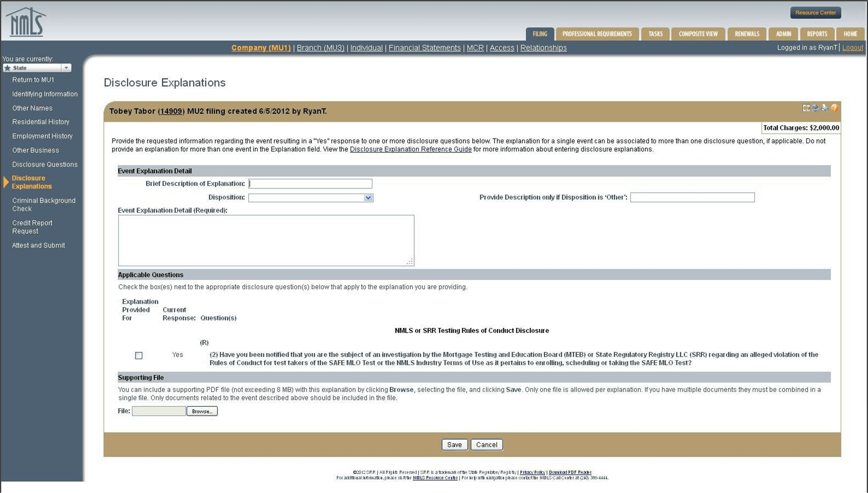The image size is (868, 493).
Task: Open the help icon in the filing header bar
Action: (834, 108)
